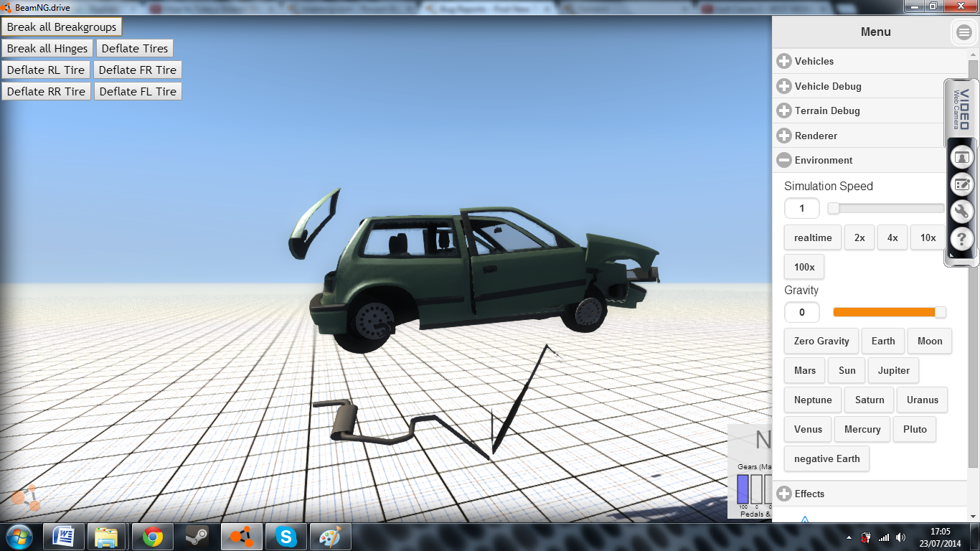Open Steam from the taskbar
This screenshot has height=551, width=980.
coord(197,537)
